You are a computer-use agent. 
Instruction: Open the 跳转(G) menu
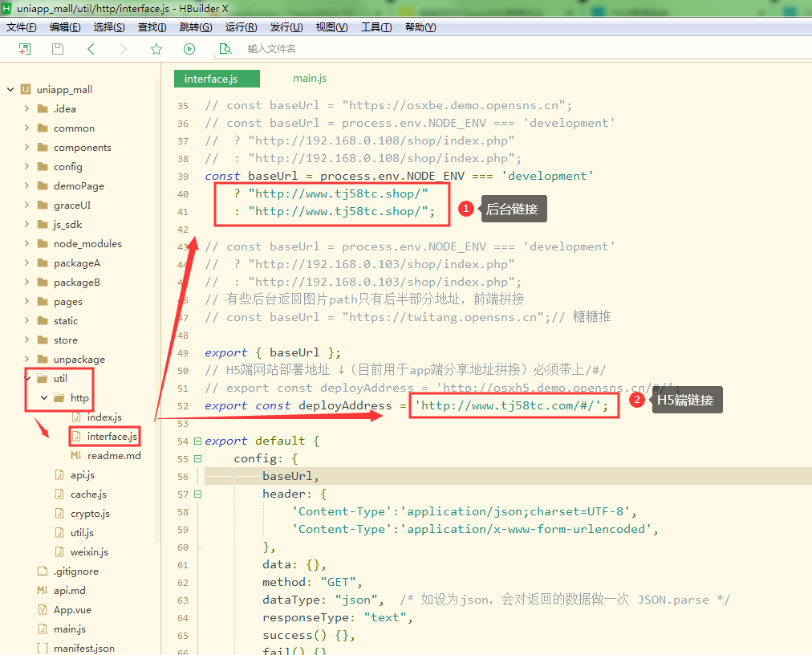point(196,27)
